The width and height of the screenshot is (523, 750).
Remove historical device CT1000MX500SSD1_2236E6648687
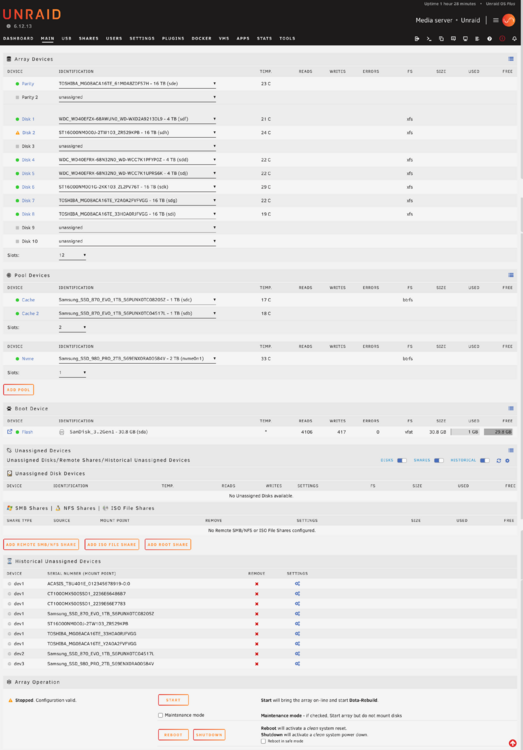click(256, 594)
